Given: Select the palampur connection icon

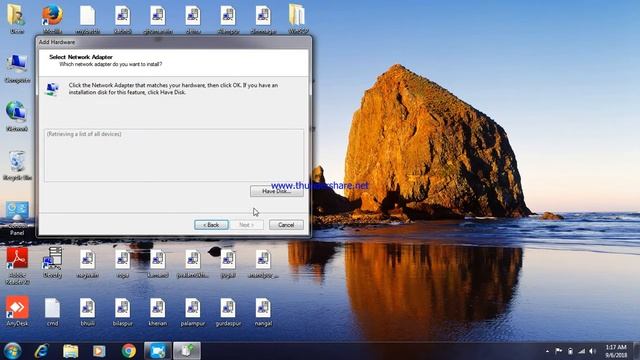Looking at the screenshot, I should click(193, 312).
